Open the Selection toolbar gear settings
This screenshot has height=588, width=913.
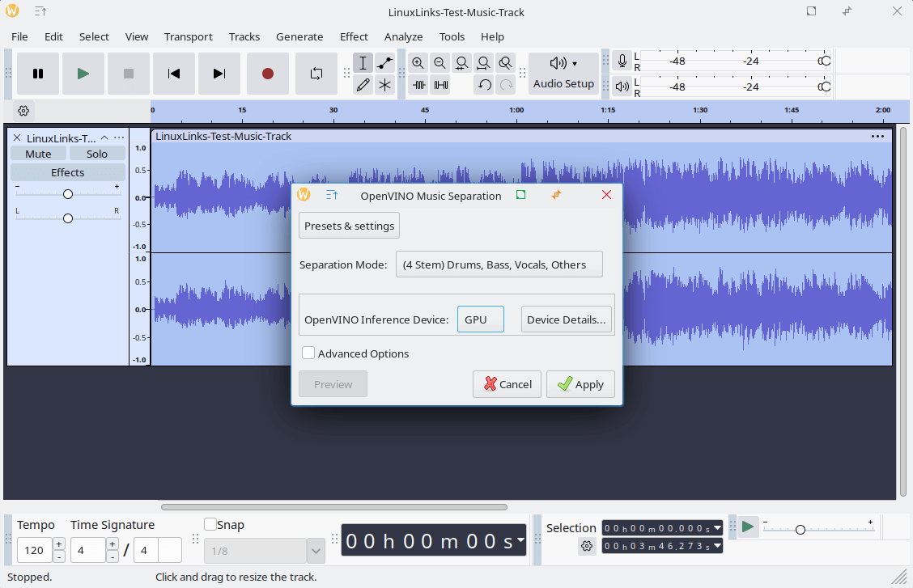pyautogui.click(x=587, y=546)
